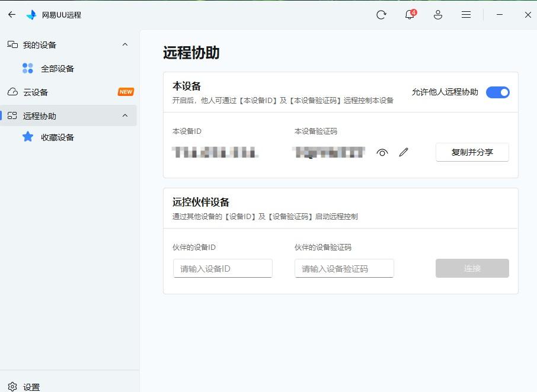Click the refresh icon in the title bar
The height and width of the screenshot is (392, 537).
point(382,14)
